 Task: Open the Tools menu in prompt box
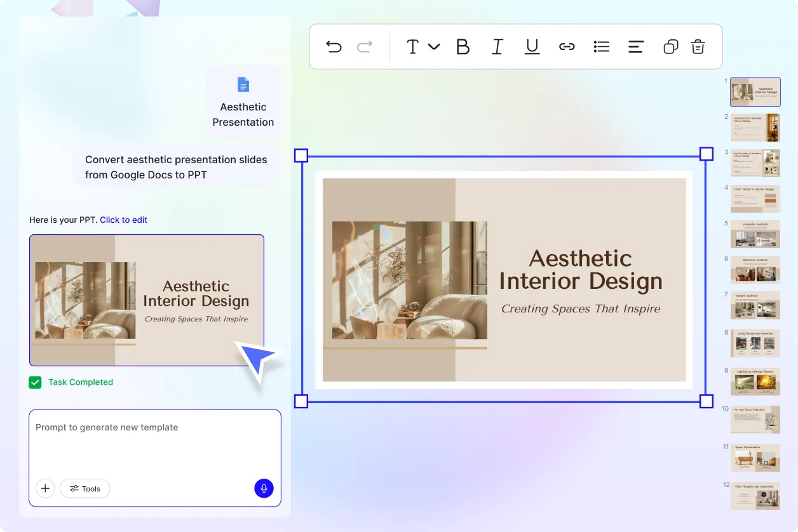click(x=85, y=488)
